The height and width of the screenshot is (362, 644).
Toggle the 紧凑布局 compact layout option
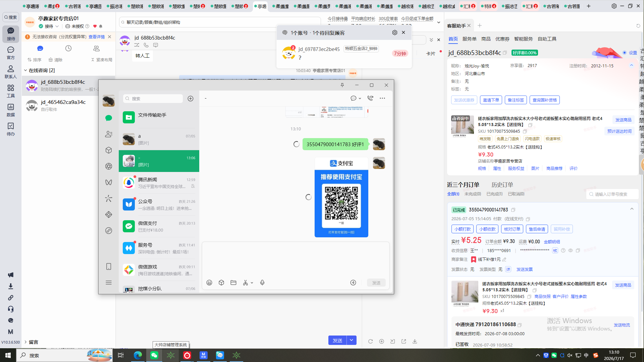[102, 60]
